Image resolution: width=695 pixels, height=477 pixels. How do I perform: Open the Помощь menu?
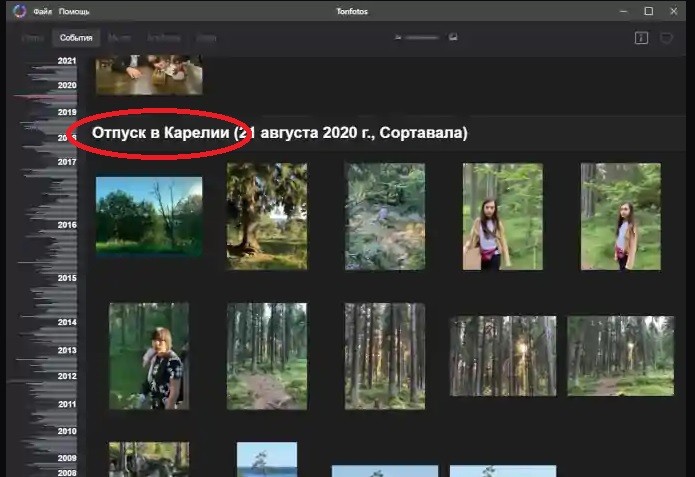coord(74,11)
